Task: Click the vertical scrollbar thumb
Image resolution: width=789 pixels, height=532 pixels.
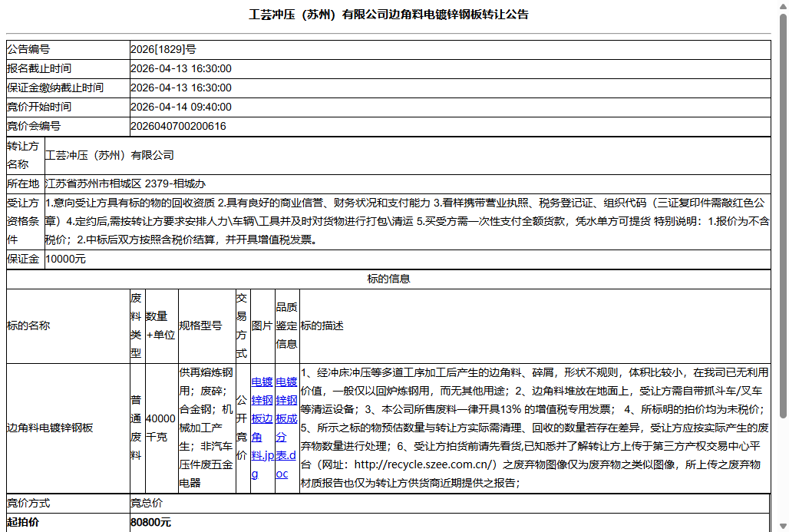Action: 783,216
